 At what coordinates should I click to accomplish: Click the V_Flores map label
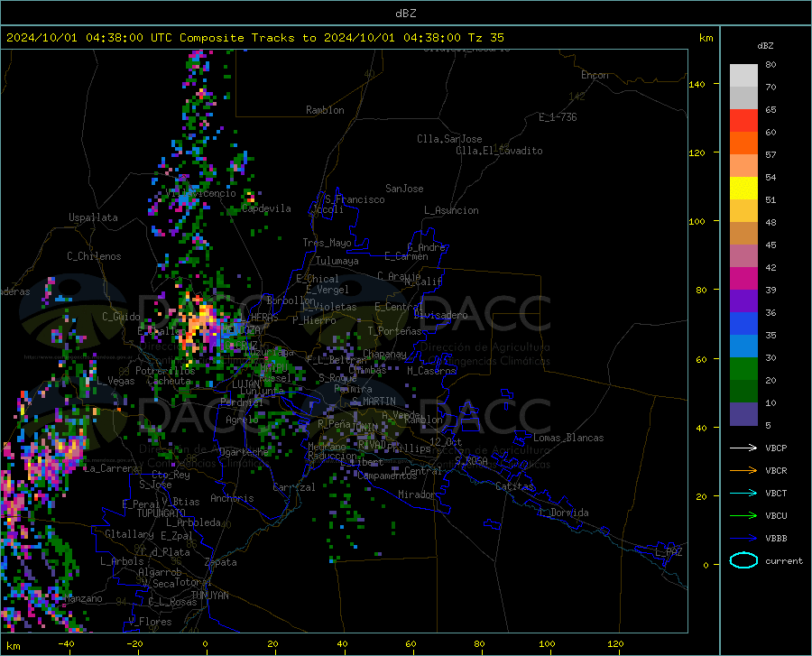tap(150, 622)
